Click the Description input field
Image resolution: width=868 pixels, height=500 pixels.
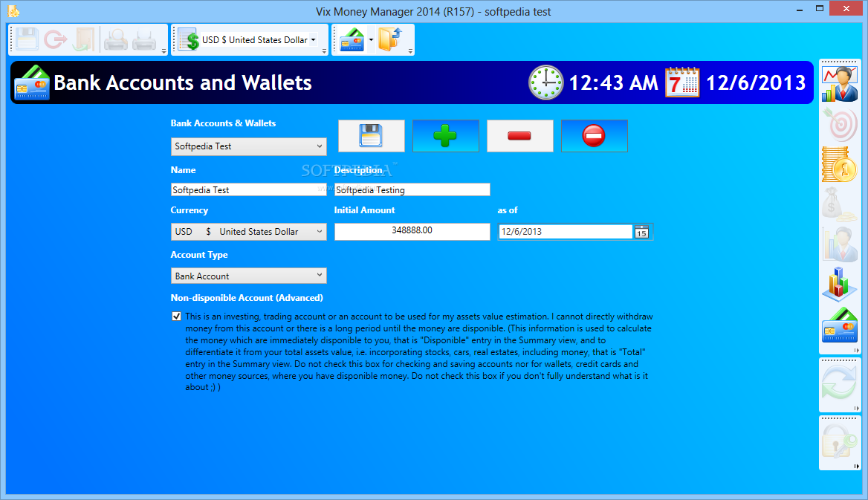point(412,190)
